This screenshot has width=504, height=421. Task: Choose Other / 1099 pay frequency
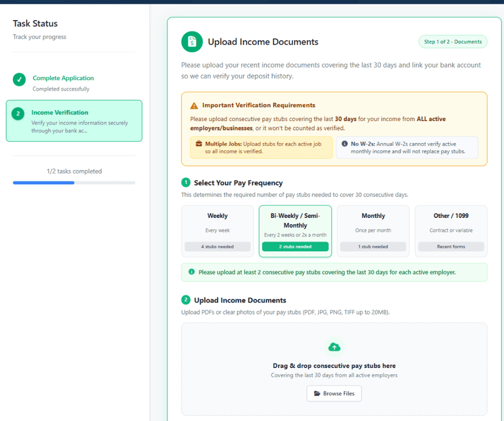pos(451,231)
